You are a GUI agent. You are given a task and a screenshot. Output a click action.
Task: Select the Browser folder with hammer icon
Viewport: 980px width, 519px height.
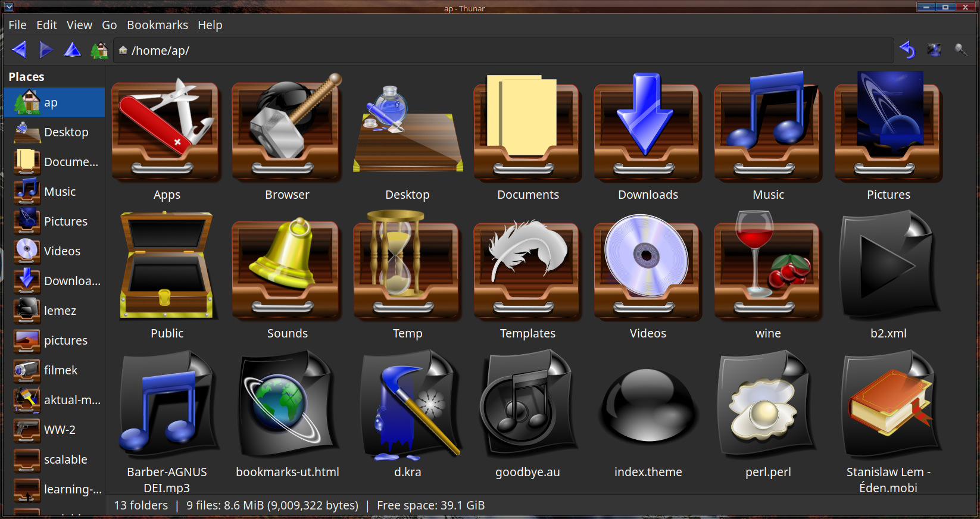pyautogui.click(x=287, y=138)
